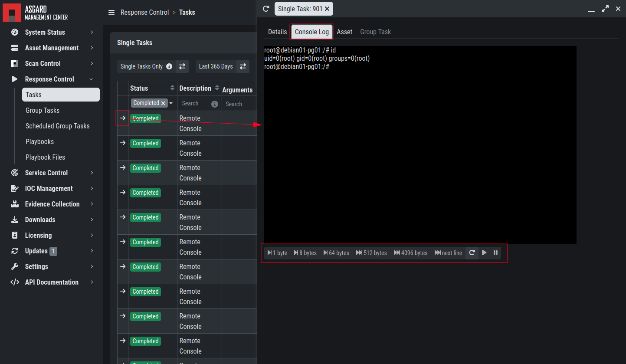Expand the IOC Management menu
This screenshot has width=626, height=364.
point(92,188)
